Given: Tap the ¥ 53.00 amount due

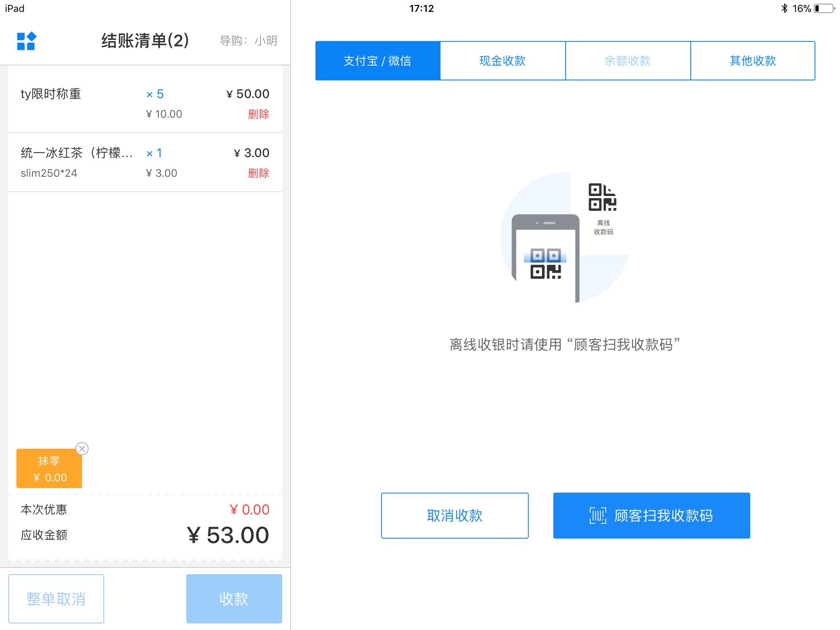Looking at the screenshot, I should coord(228,535).
